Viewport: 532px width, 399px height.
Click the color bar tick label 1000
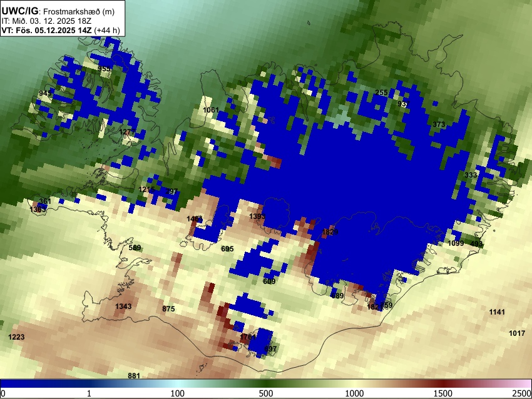click(354, 393)
